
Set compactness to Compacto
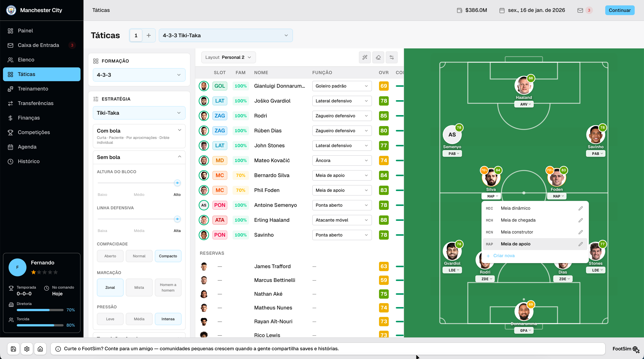[168, 256]
